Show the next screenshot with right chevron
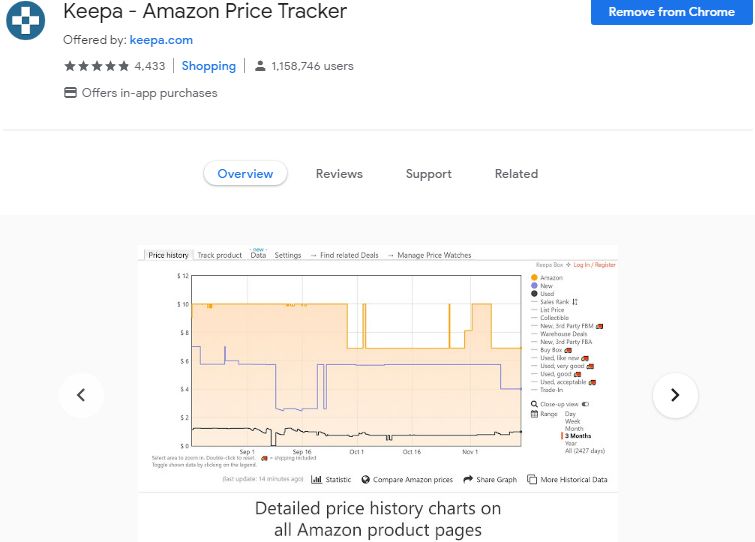 (675, 395)
